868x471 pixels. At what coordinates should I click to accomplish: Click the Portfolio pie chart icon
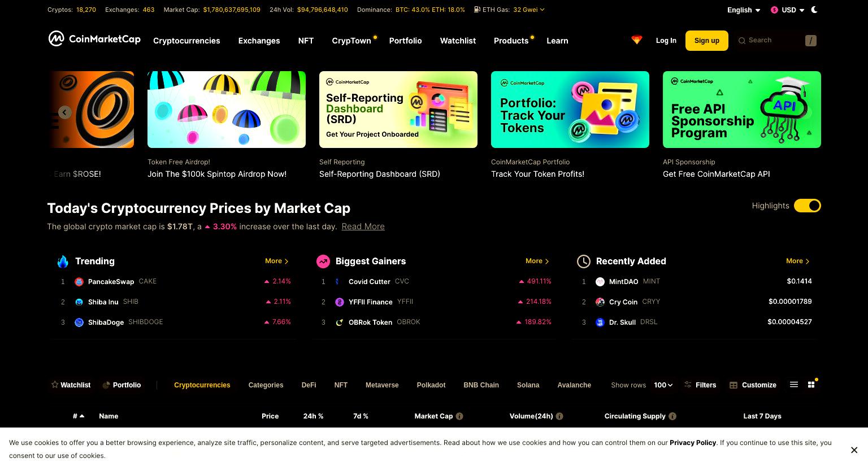[106, 385]
